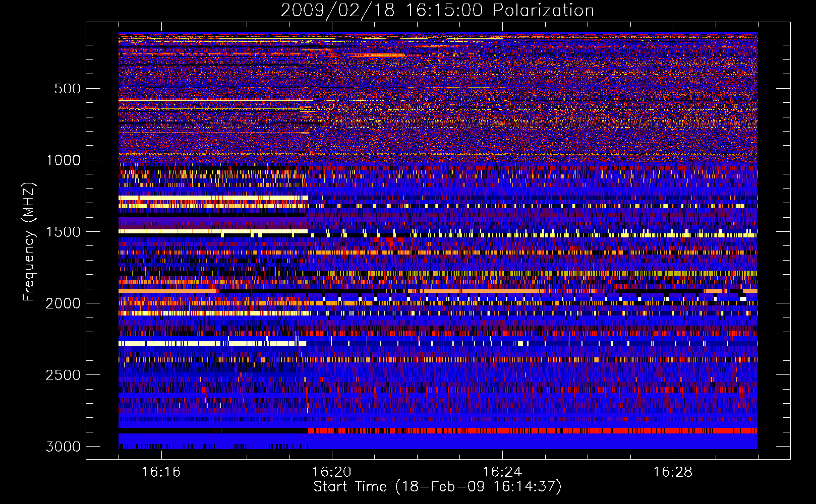The height and width of the screenshot is (504, 816).
Task: Click the 1500 frequency tick label
Action: click(x=63, y=232)
